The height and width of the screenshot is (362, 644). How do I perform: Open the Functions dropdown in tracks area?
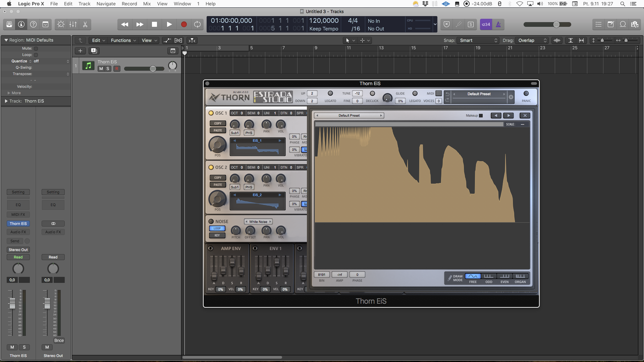point(123,41)
